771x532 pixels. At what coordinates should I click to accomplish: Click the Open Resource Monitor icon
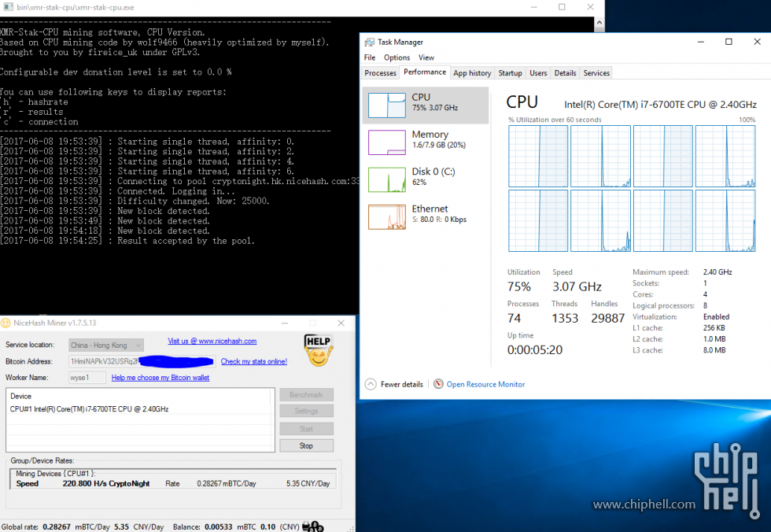438,384
